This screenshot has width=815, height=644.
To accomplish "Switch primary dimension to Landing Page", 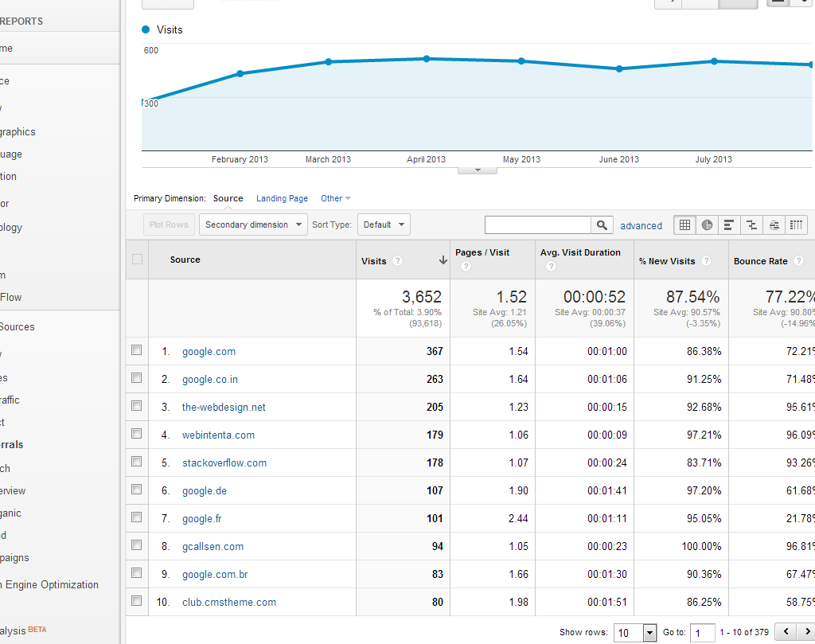I will pos(282,198).
